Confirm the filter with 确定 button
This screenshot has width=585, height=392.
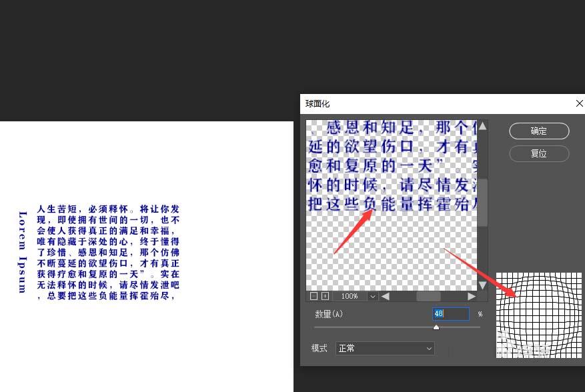point(539,131)
